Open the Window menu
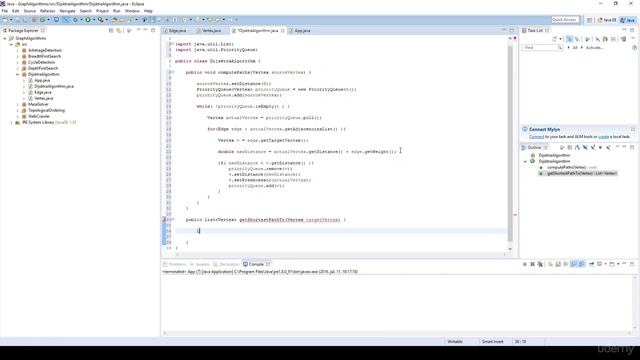Screen dimensions: 640x360 click(x=132, y=11)
